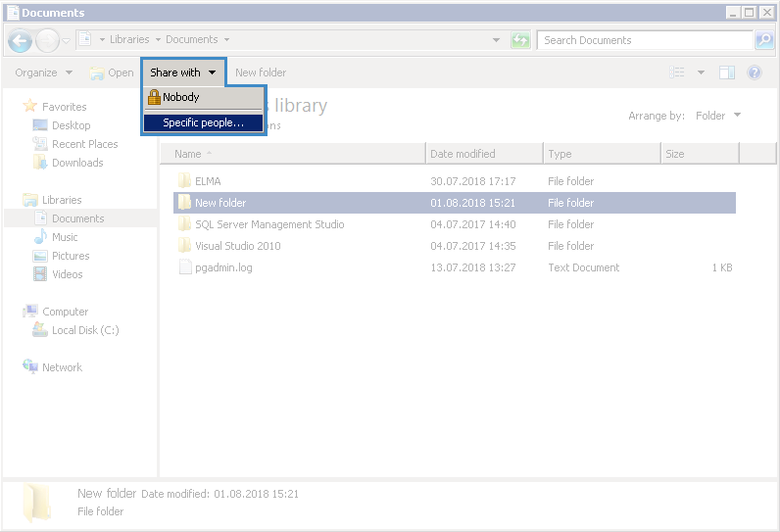Click the refresh icon beside address bar
This screenshot has height=532, width=780.
coord(521,40)
